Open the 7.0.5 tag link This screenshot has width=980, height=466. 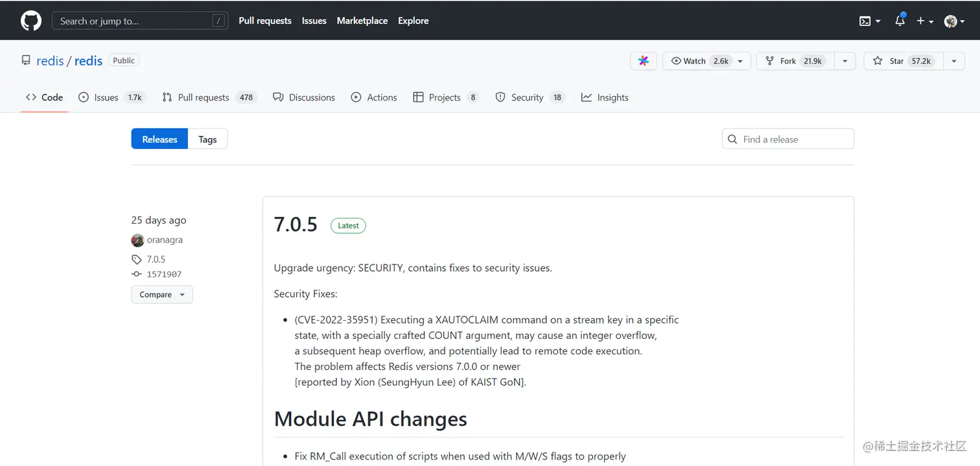[156, 259]
